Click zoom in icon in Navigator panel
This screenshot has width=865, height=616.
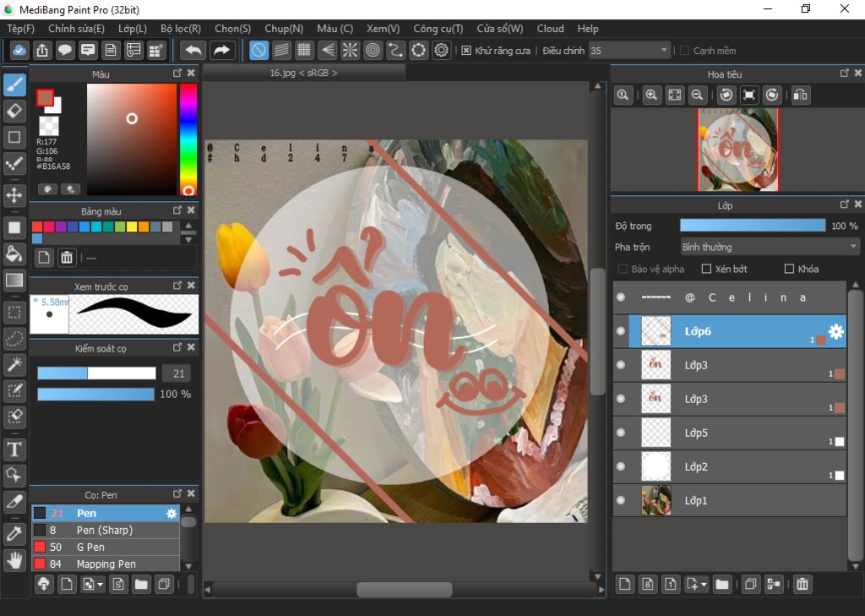tap(651, 95)
